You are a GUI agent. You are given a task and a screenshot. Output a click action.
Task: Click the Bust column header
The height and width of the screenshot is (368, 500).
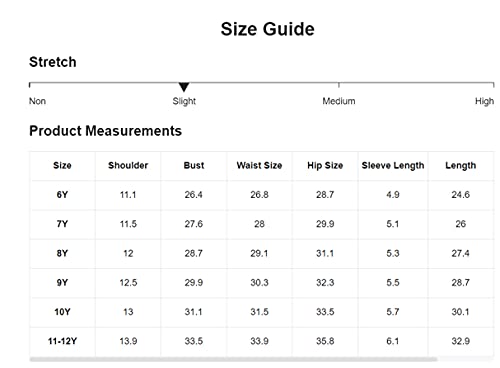click(194, 165)
